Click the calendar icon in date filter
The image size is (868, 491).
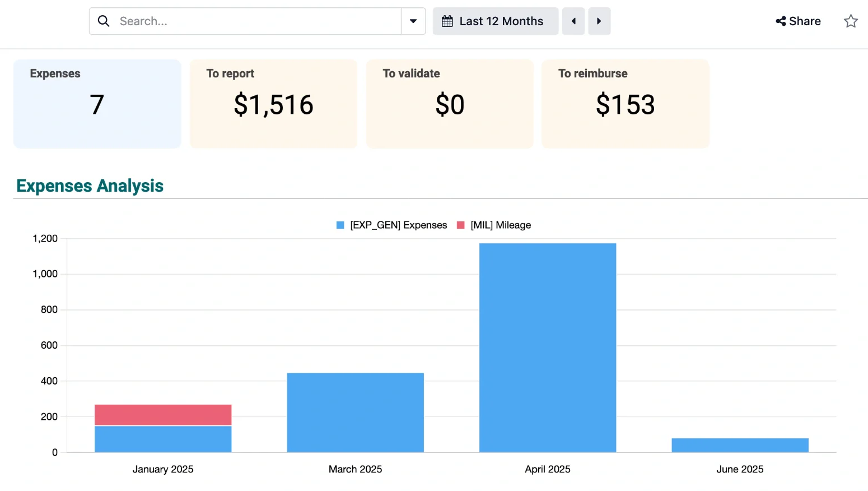(x=447, y=21)
